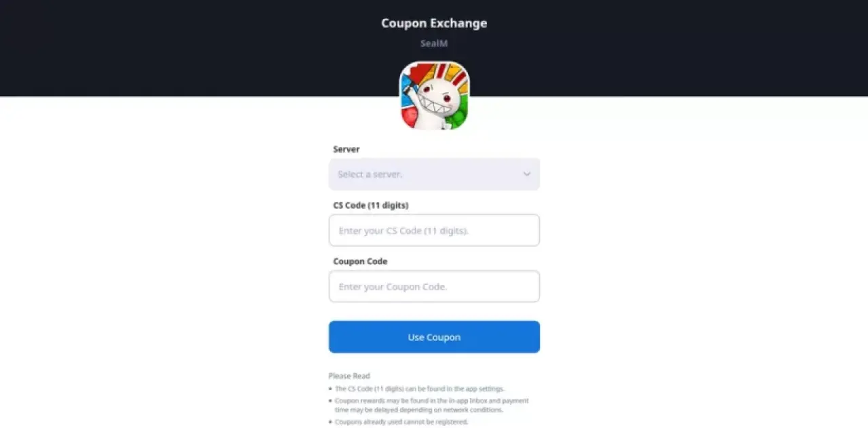Submit with the Use Coupon button

[x=434, y=337]
